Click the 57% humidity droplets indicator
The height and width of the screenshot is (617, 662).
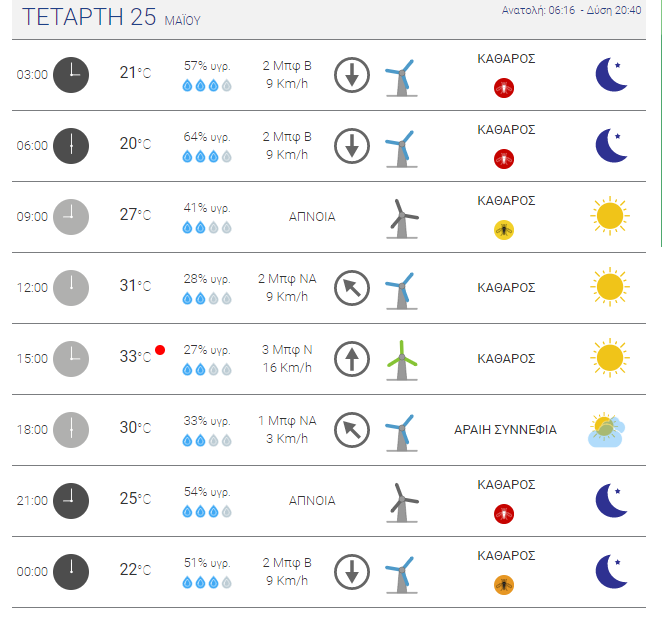207,85
